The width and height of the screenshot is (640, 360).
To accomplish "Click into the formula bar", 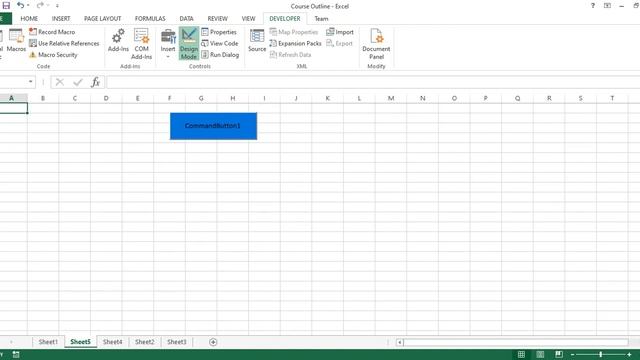I will pyautogui.click(x=373, y=82).
